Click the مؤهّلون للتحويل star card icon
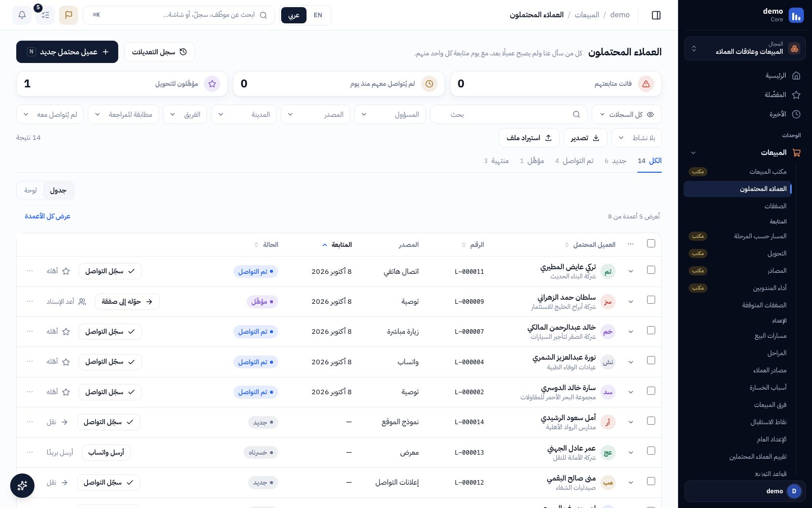This screenshot has height=508, width=812. tap(212, 84)
